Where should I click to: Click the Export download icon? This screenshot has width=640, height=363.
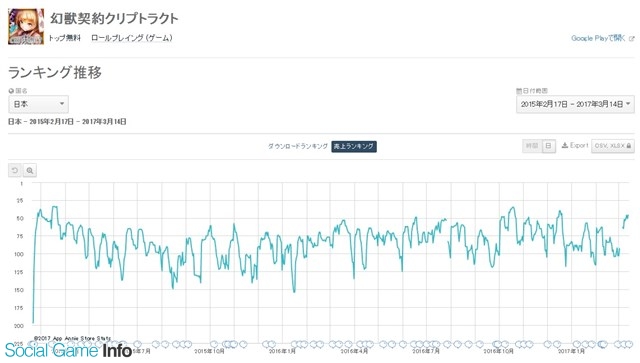[565, 145]
